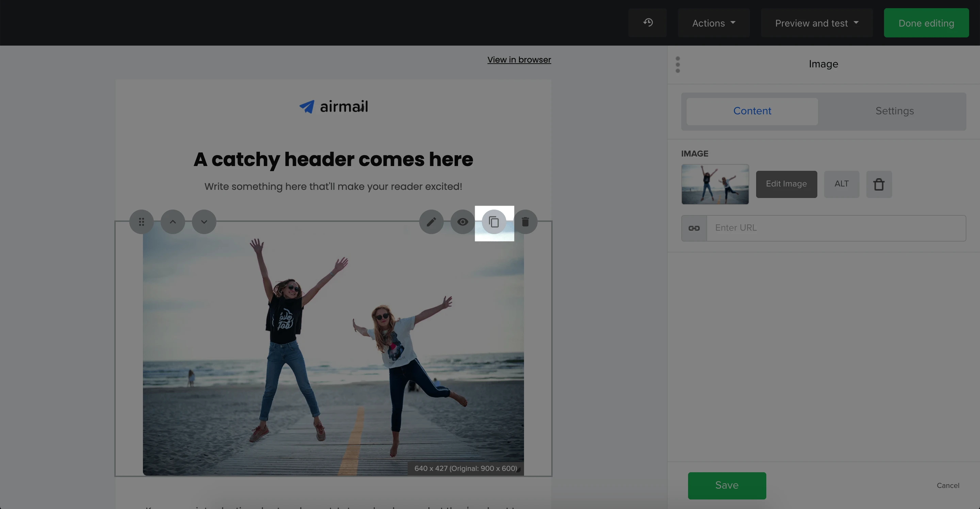Image resolution: width=980 pixels, height=509 pixels.
Task: Click the beach image thumbnail in sidebar
Action: 715,184
